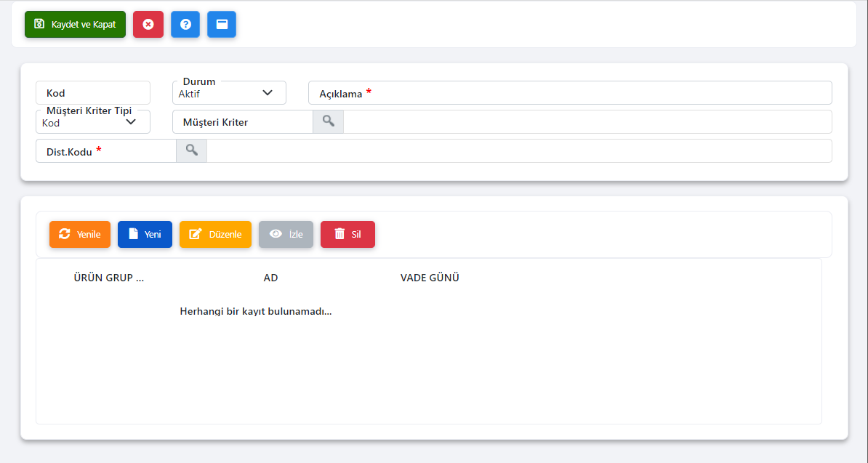This screenshot has width=868, height=463.
Task: Delete the record with Sil button
Action: coord(347,234)
